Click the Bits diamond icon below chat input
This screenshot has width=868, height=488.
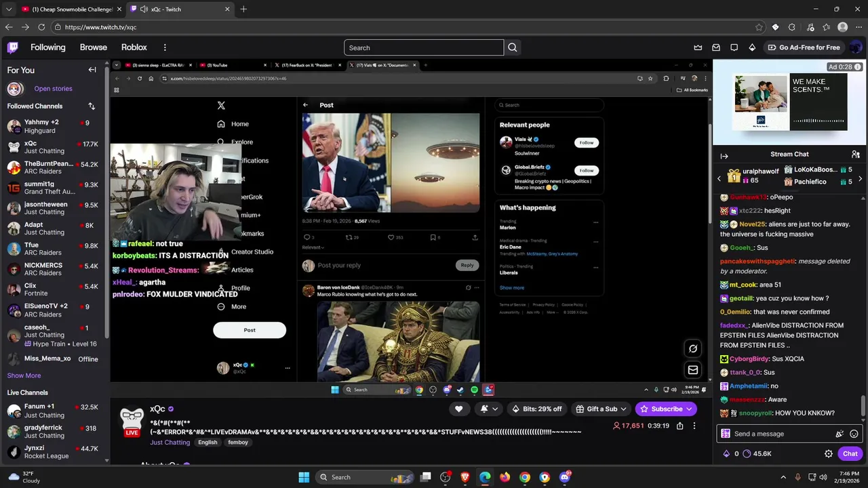tap(726, 453)
